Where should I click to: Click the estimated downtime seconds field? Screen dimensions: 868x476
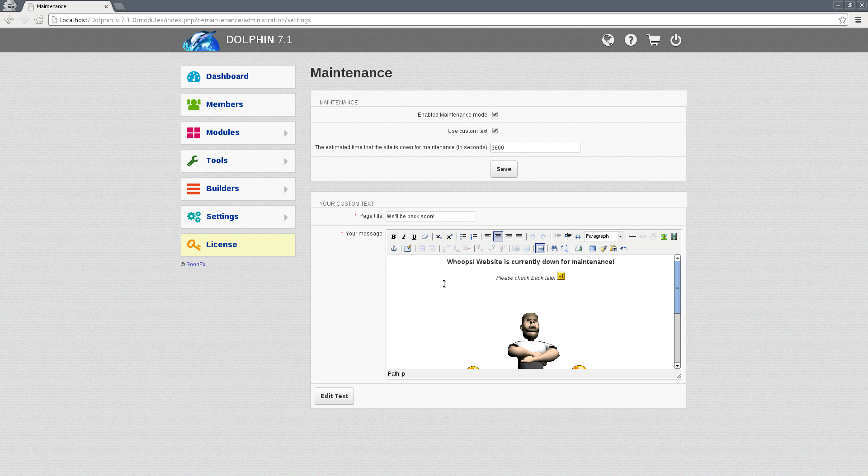[535, 148]
